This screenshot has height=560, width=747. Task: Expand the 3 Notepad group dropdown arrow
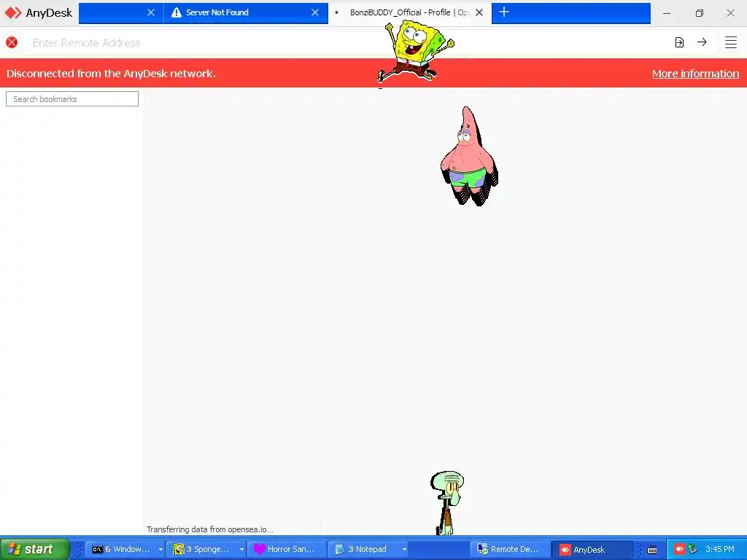click(x=404, y=549)
